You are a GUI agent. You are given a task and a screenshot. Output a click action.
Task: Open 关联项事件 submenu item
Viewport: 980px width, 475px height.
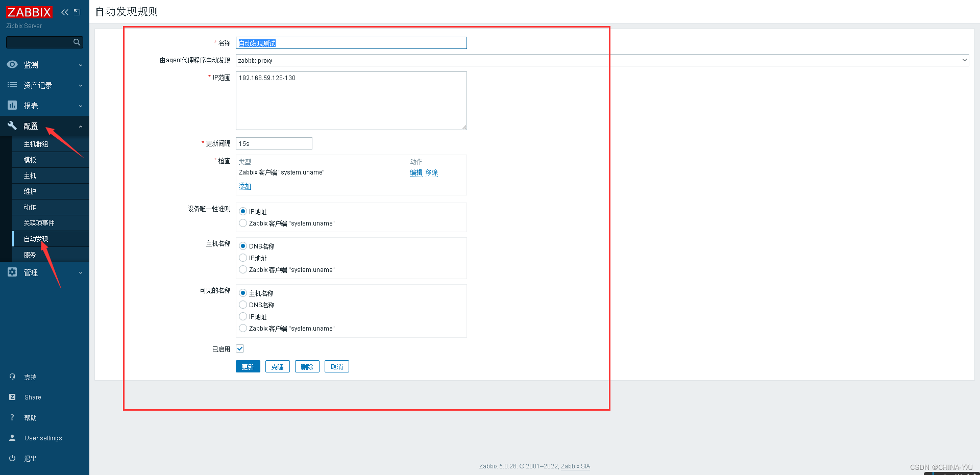pyautogui.click(x=51, y=223)
